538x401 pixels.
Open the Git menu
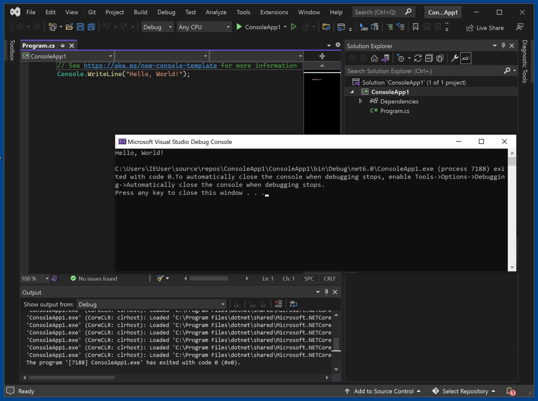click(92, 12)
